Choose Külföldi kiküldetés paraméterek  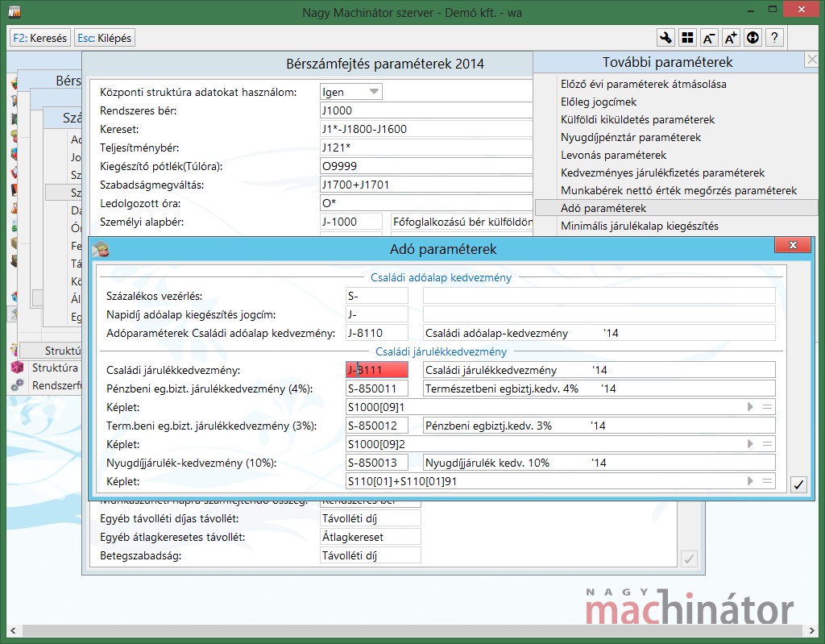(x=637, y=119)
